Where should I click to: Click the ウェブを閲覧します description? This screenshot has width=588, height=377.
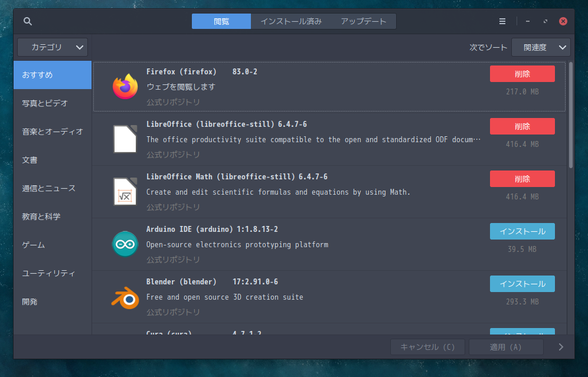[x=181, y=87]
